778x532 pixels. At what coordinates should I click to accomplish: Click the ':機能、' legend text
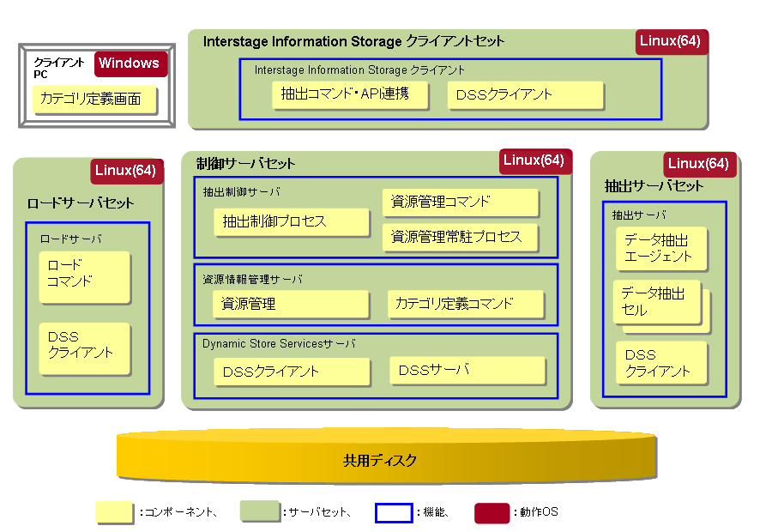pos(433,512)
